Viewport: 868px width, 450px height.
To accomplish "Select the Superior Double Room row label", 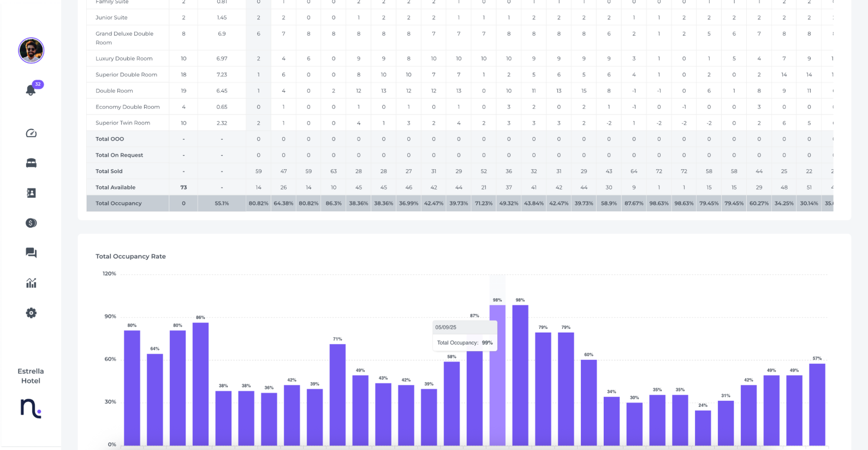I will pyautogui.click(x=126, y=75).
